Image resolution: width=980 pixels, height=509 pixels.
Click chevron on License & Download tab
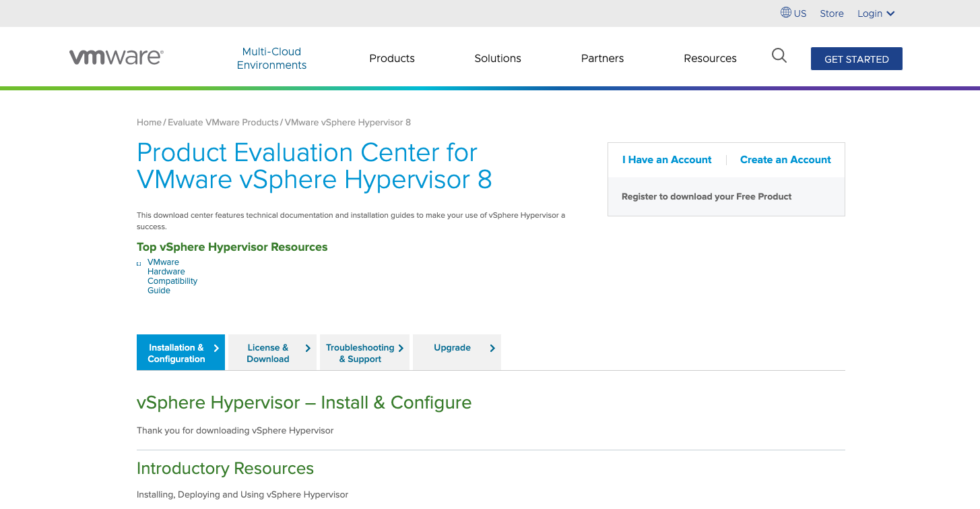[x=308, y=348]
